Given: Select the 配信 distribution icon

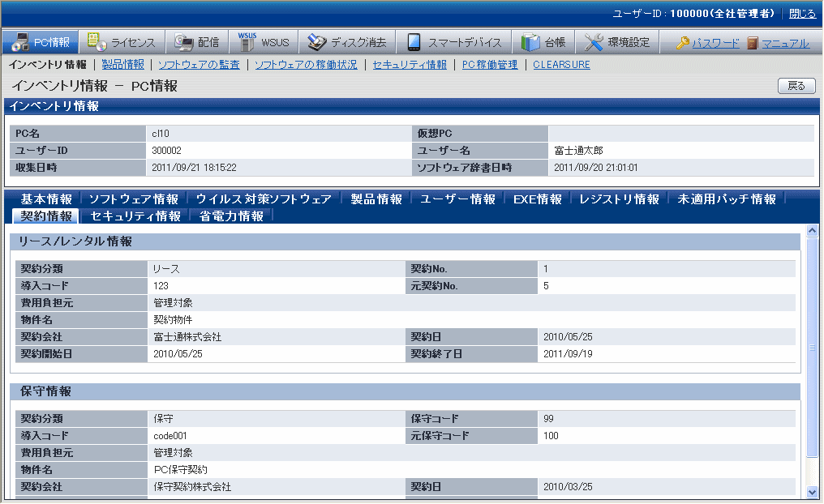Looking at the screenshot, I should (184, 43).
